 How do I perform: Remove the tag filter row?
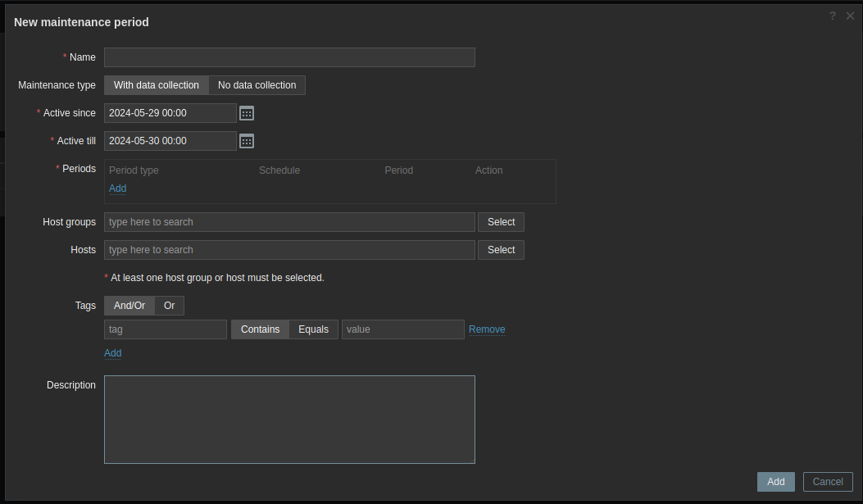click(x=487, y=329)
